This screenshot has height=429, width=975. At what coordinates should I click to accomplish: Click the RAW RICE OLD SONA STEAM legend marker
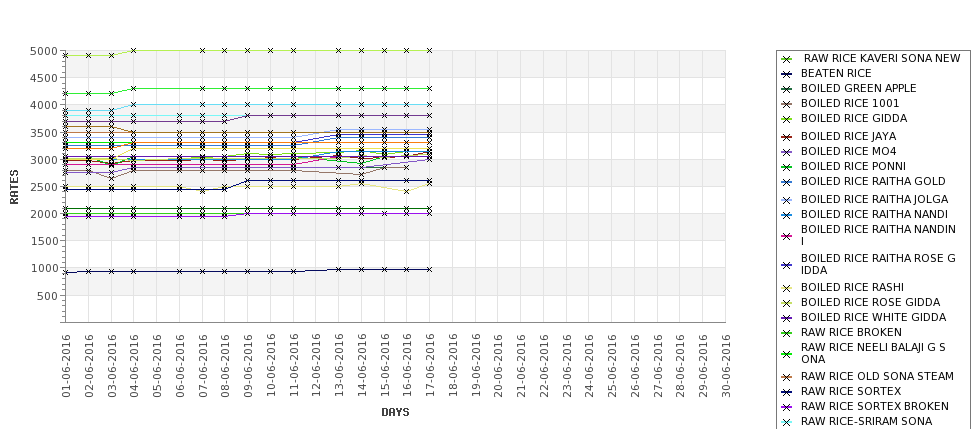click(x=787, y=377)
